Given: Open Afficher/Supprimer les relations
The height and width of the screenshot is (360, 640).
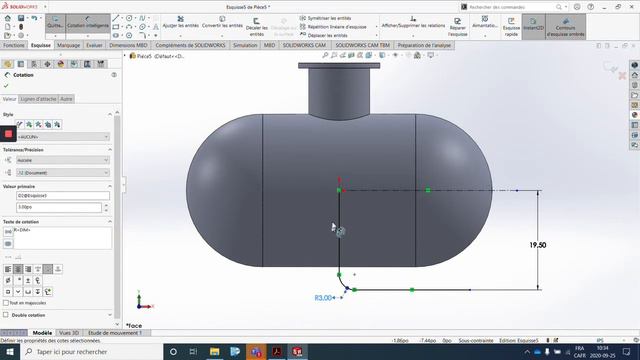Looking at the screenshot, I should 413,22.
